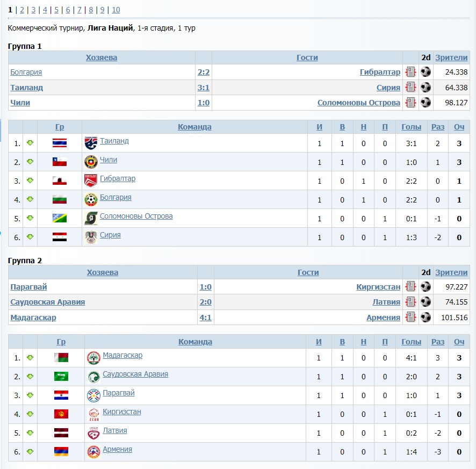The image size is (476, 469).
Task: Open match report icon for Bulgaria–Gibraltar
Action: [x=410, y=72]
